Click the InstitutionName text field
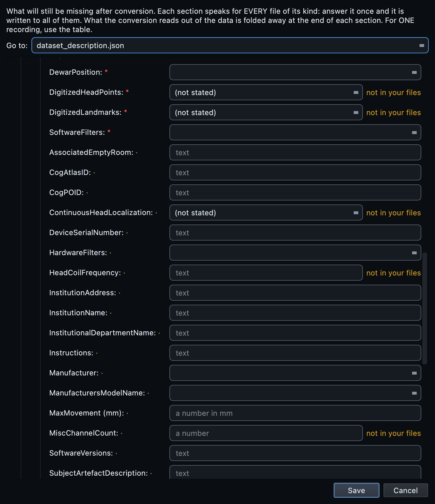 coord(295,313)
